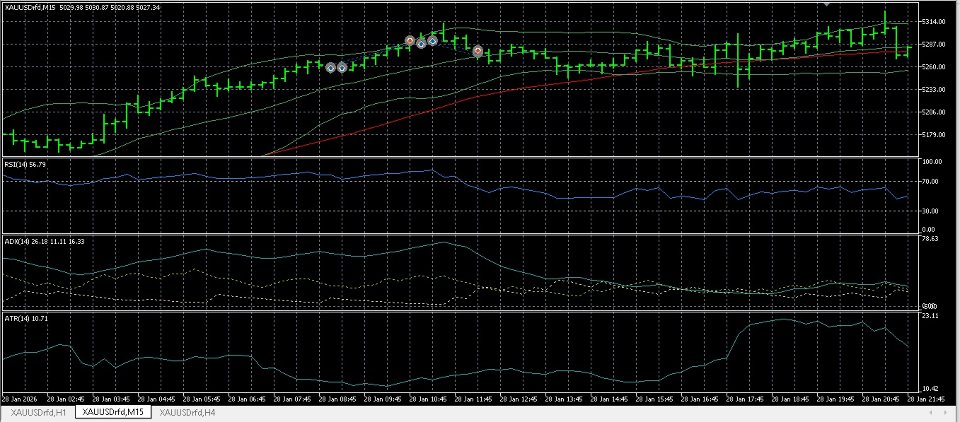The width and height of the screenshot is (960, 422).
Task: Select the orange trade marker near 11:45
Action: [x=478, y=51]
